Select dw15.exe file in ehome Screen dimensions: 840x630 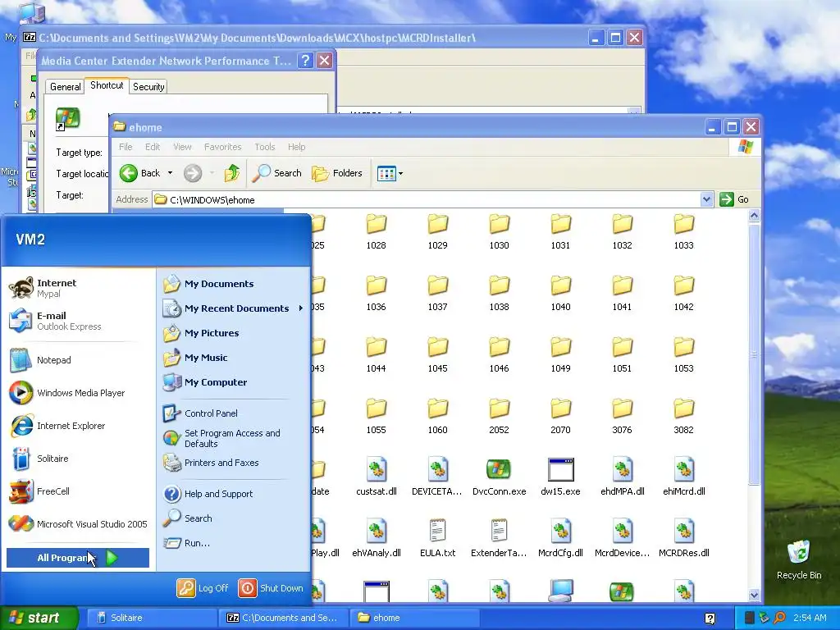tap(560, 477)
